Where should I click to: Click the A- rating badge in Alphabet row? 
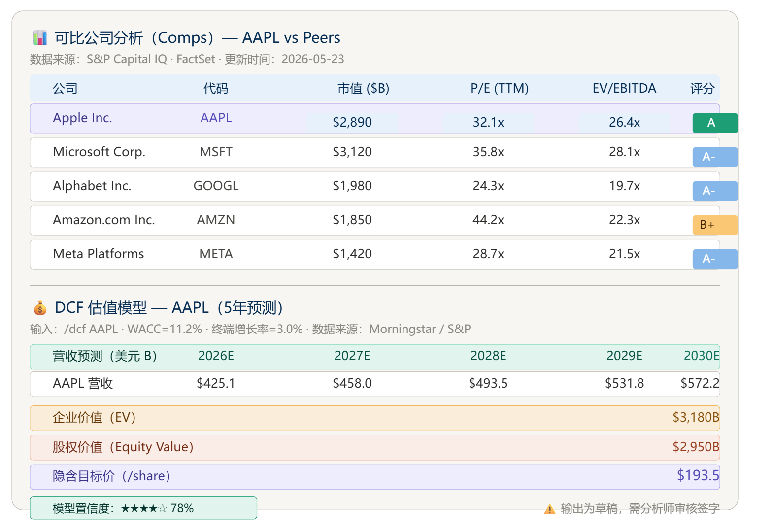(x=715, y=191)
